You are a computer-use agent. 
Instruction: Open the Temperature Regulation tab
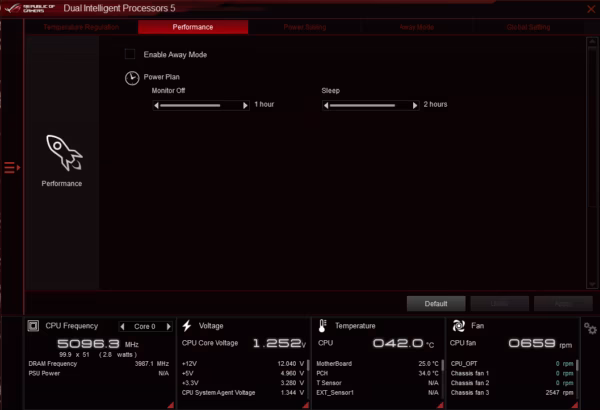[x=81, y=27]
